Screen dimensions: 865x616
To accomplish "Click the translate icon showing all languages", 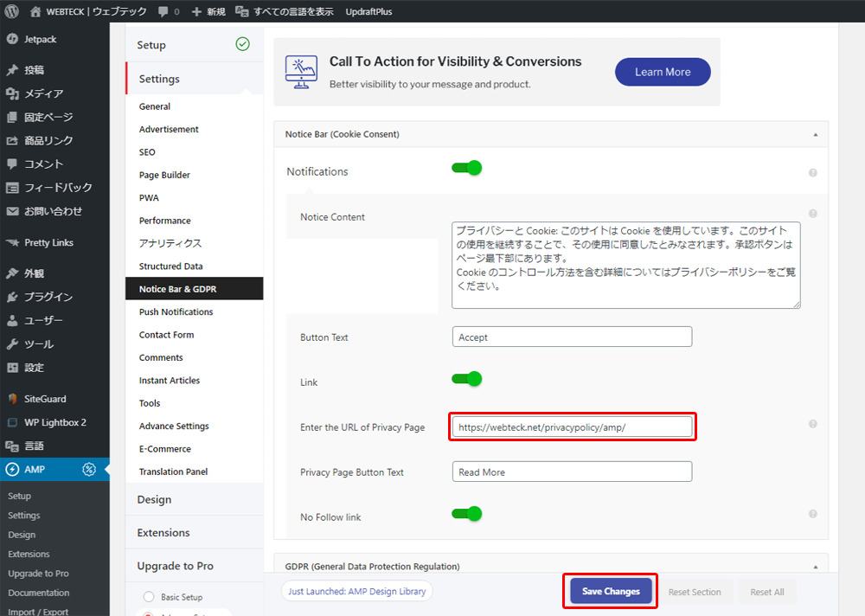I will 241,11.
